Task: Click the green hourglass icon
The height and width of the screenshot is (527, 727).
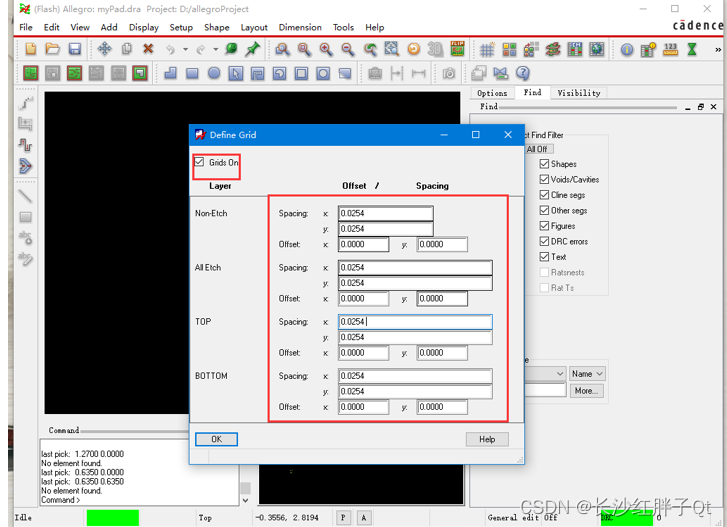Action: (692, 49)
